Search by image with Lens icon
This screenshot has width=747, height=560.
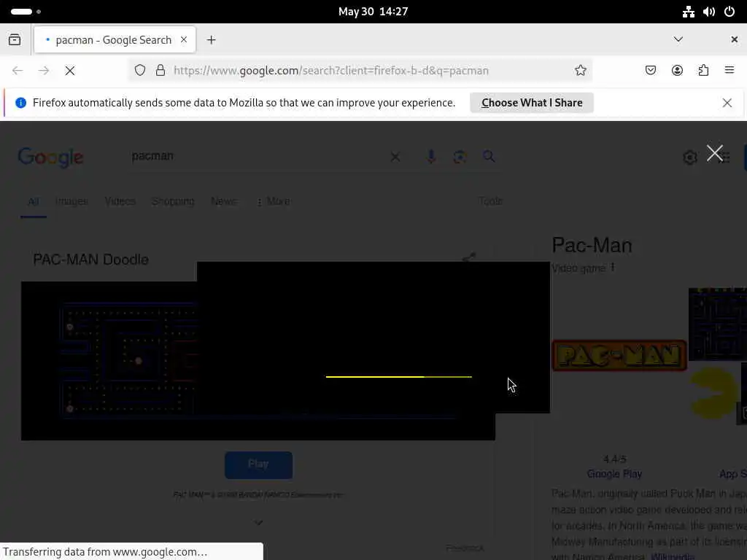(x=460, y=157)
